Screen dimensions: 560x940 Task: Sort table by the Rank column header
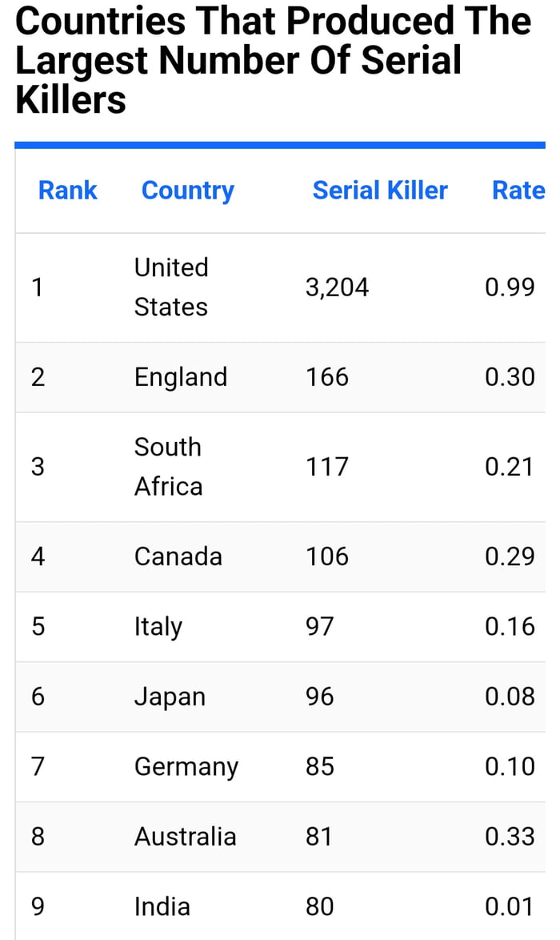(x=68, y=191)
